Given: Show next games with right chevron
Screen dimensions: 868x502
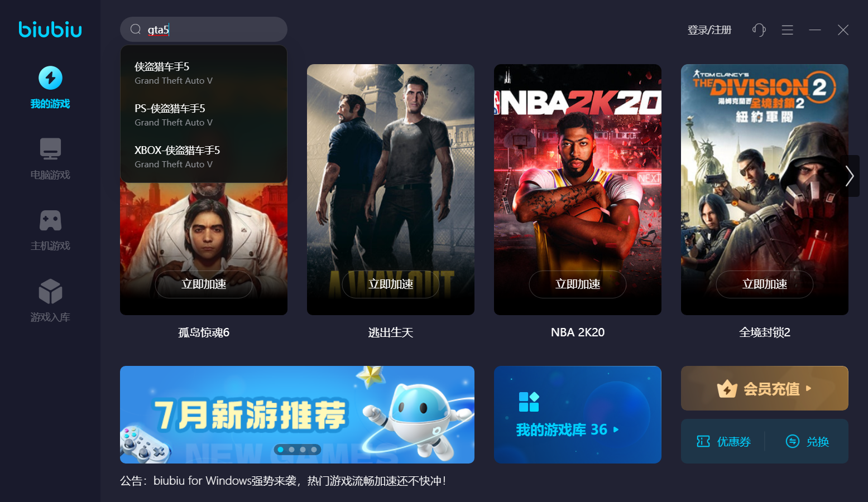Looking at the screenshot, I should pos(850,176).
